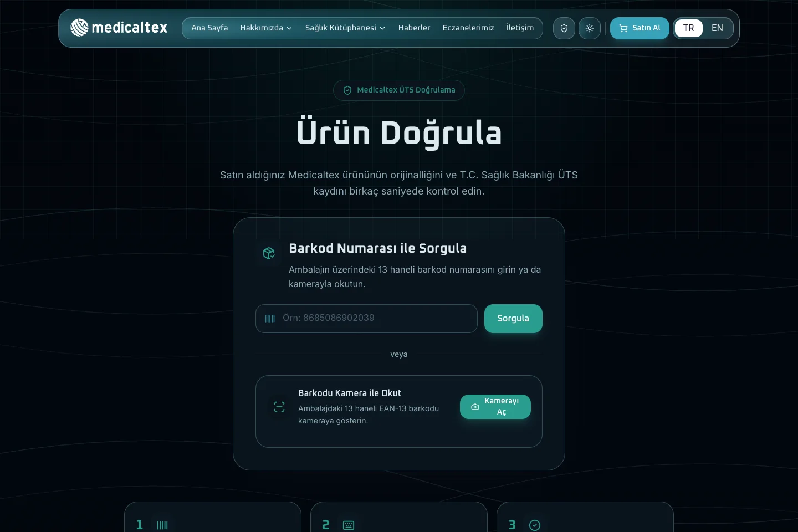Click the Satın Al button
Viewport: 798px width, 532px height.
[x=640, y=28]
